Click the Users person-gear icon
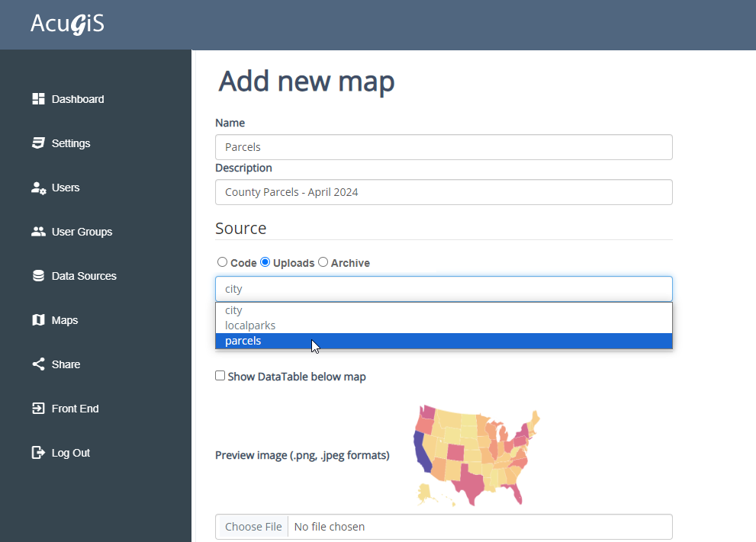Viewport: 756px width, 542px height. [x=38, y=188]
